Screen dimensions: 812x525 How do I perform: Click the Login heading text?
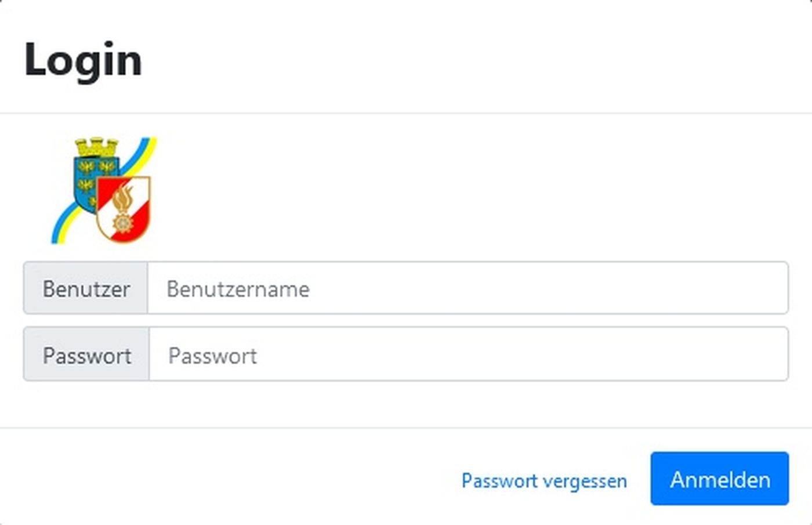coord(83,60)
